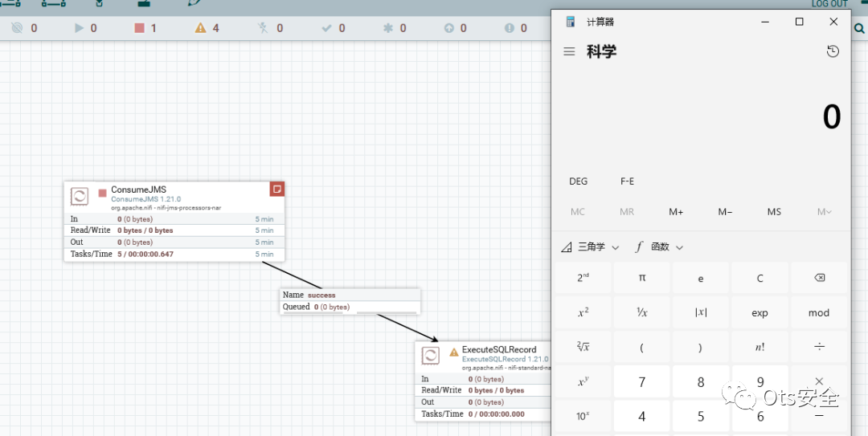
Task: Click the 'Queued 0 (0 bytes)' connection row
Action: point(350,307)
